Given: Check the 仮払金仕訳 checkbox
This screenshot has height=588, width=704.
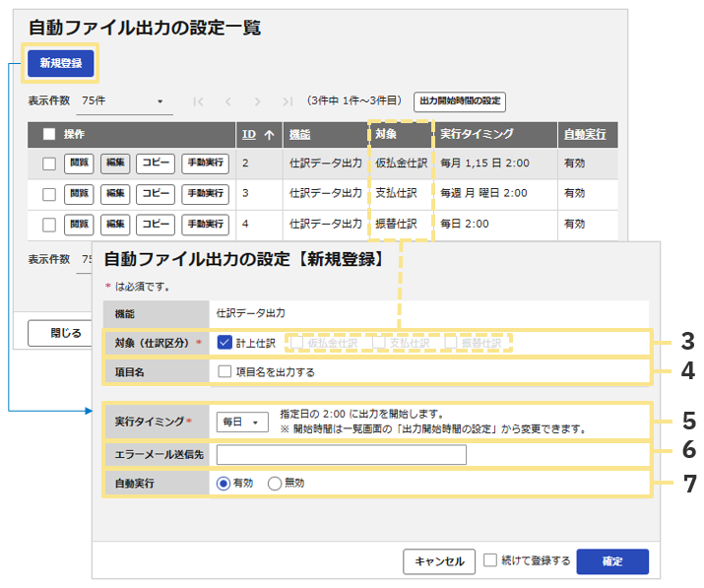Looking at the screenshot, I should [296, 343].
